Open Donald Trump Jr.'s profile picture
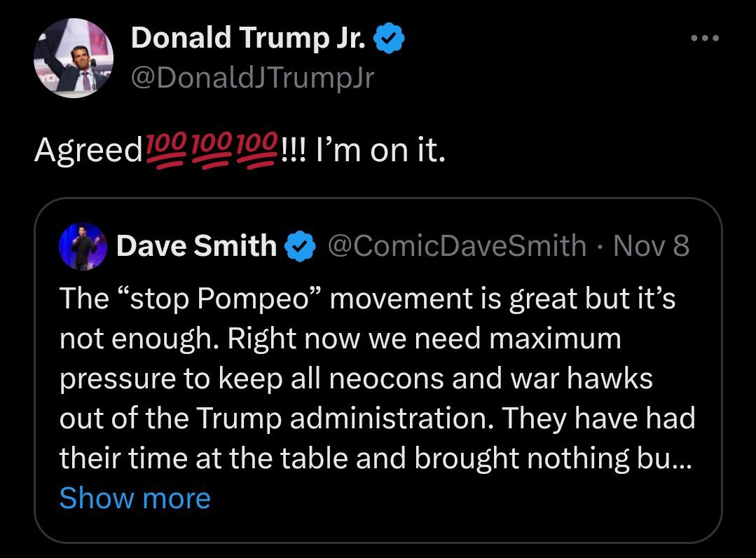 pos(73,58)
